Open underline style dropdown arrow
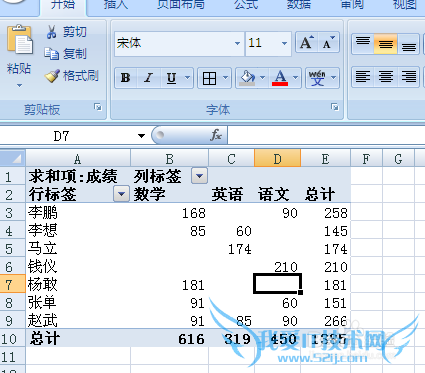 tap(188, 78)
